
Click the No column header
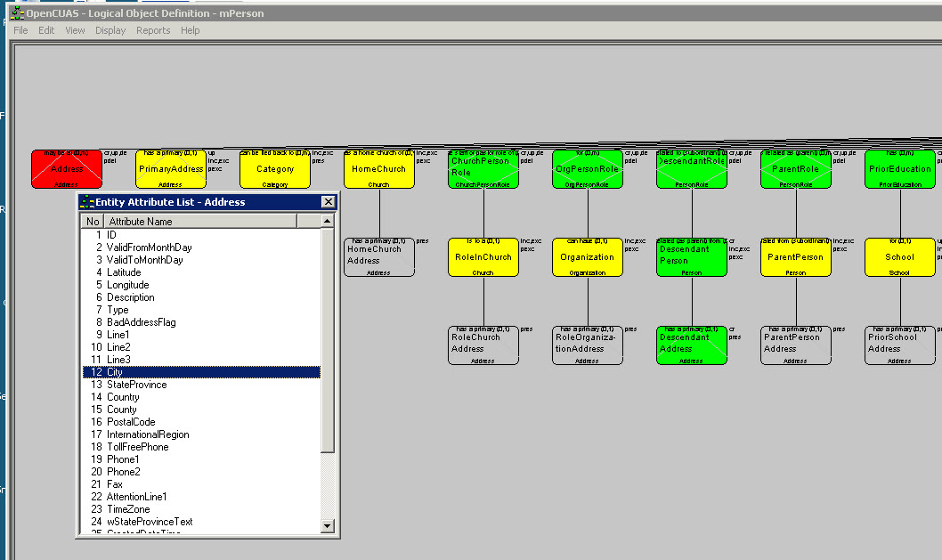tap(93, 221)
